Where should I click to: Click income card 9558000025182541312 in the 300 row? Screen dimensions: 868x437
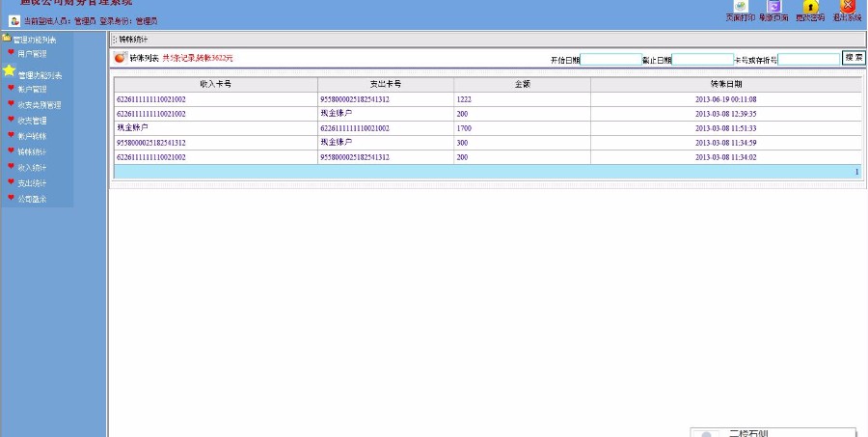(x=151, y=143)
